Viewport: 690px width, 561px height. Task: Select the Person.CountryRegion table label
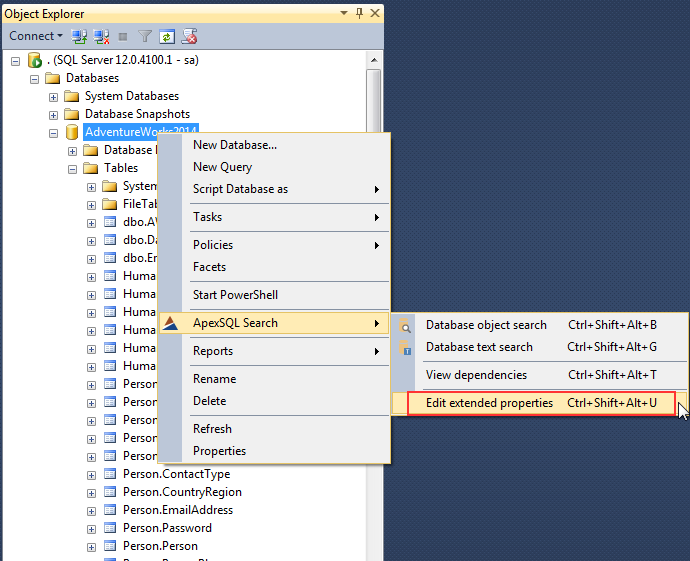(182, 492)
